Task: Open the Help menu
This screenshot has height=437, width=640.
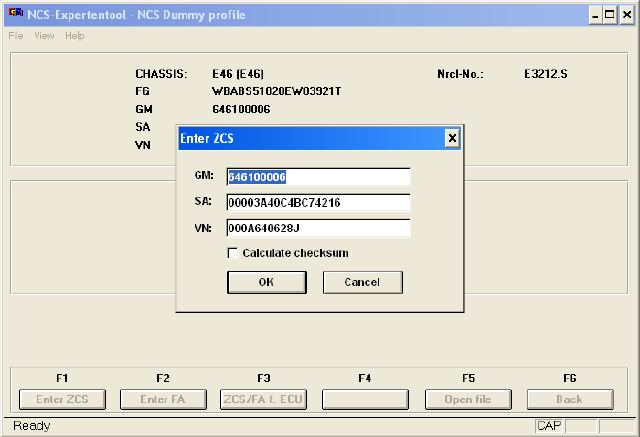Action: tap(75, 35)
